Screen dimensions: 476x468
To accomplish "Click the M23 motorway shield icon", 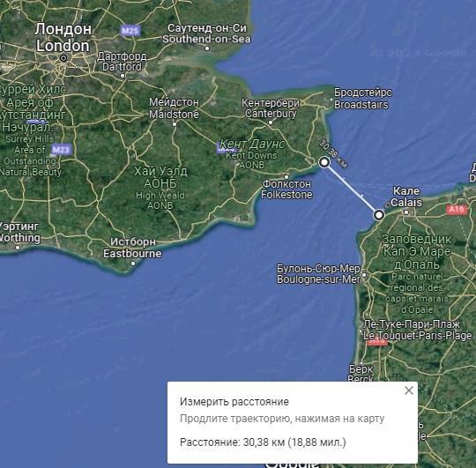I will point(62,149).
